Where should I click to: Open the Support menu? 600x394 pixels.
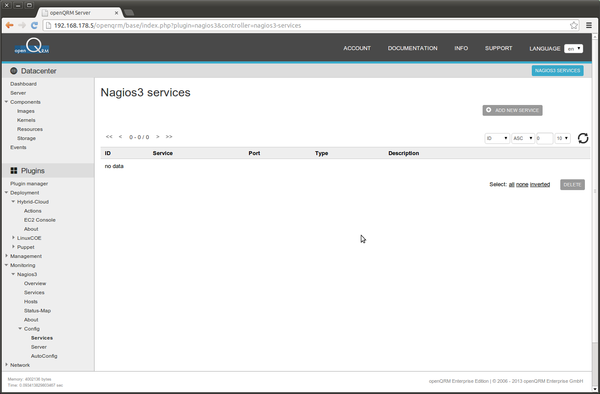499,48
